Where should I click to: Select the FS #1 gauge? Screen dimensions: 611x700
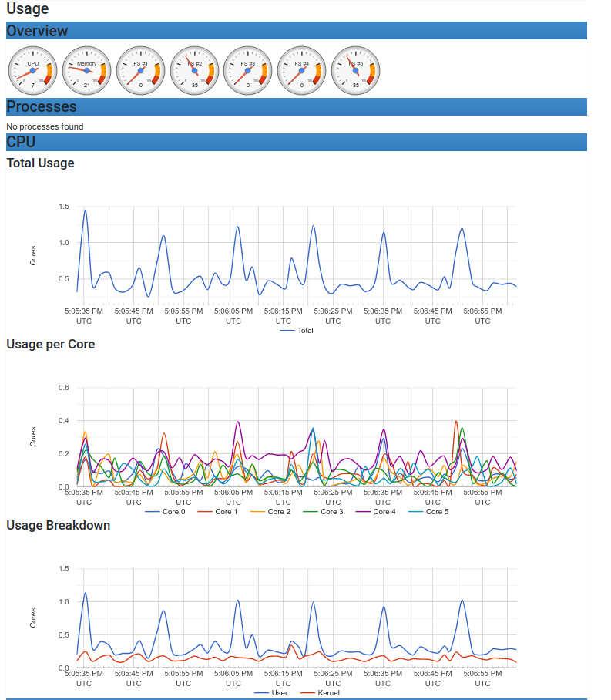[140, 70]
